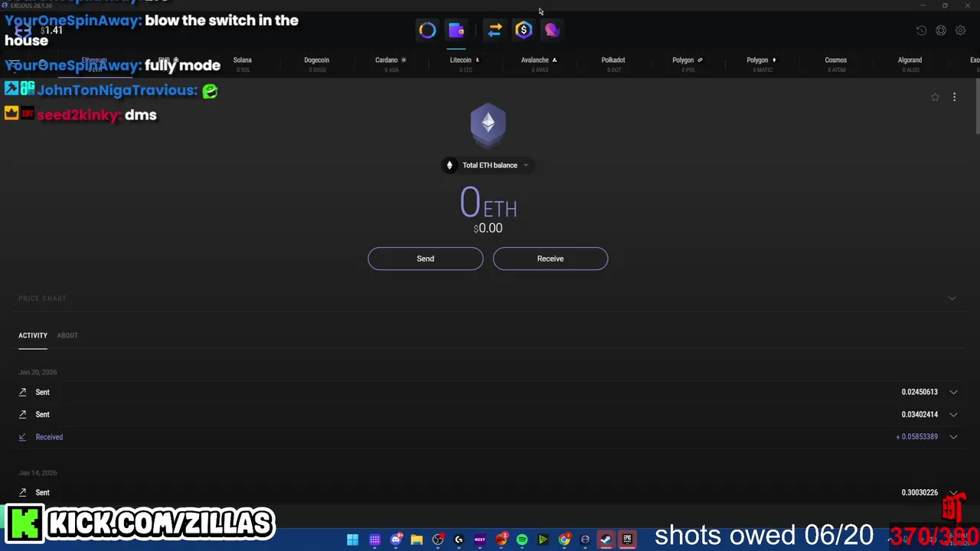The width and height of the screenshot is (980, 551).
Task: Click the Sent label of 0.02450613 row
Action: (x=43, y=392)
